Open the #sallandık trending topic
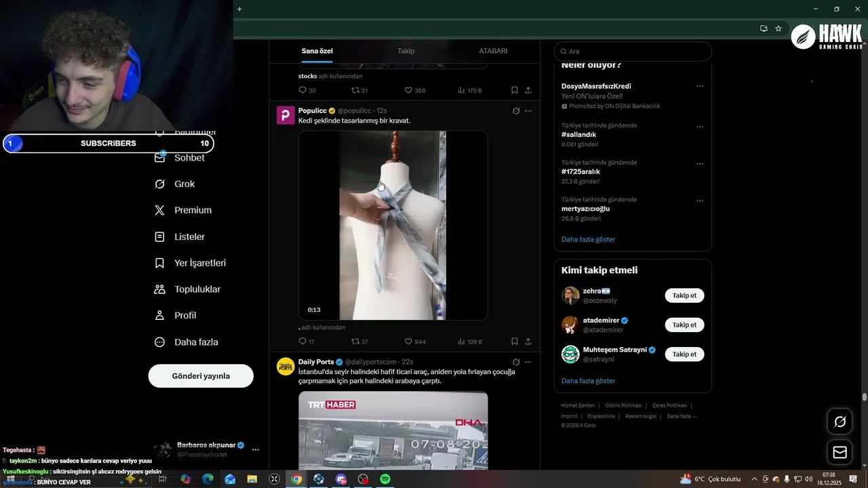Screen dimensions: 868x488 [x=579, y=135]
